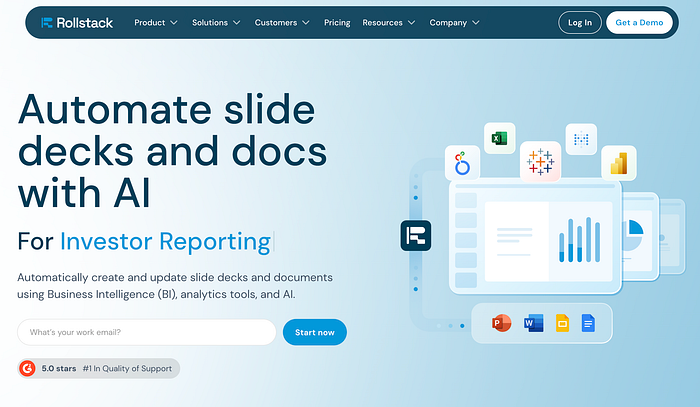Screen dimensions: 700x407
Task: Click the G2 logo badge icon
Action: click(x=28, y=369)
